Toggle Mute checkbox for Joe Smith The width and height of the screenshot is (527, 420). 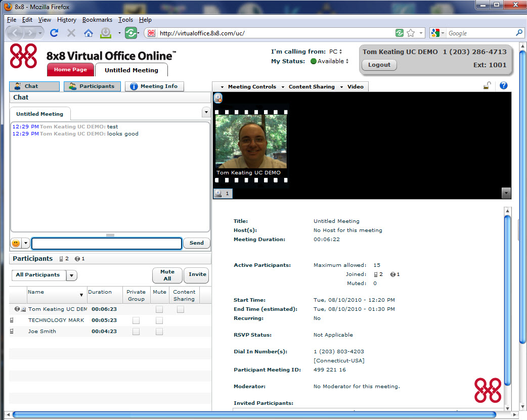159,332
